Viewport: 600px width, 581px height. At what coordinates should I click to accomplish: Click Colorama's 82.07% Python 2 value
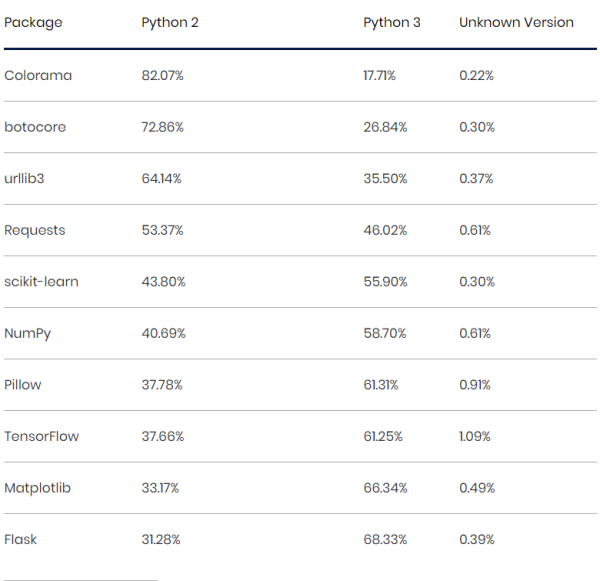pos(163,75)
